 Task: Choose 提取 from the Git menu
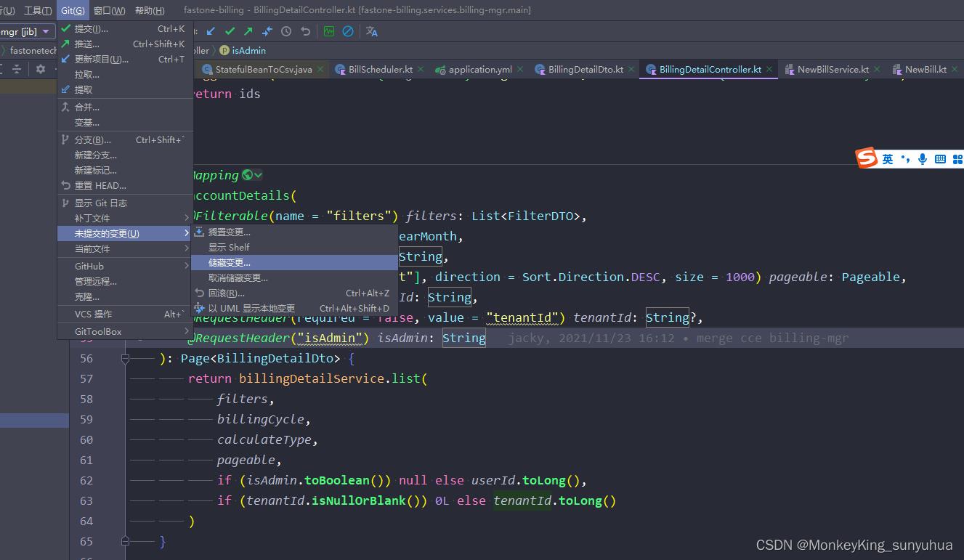[125, 90]
